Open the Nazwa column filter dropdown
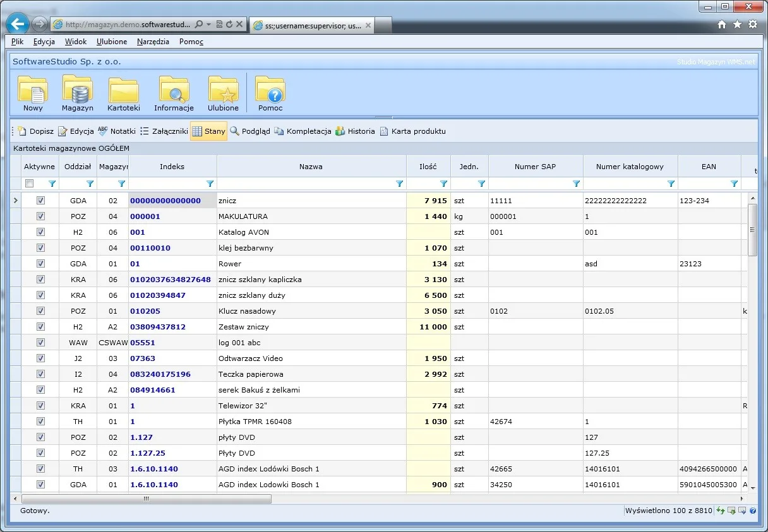Screen dimensions: 768x532 point(399,184)
